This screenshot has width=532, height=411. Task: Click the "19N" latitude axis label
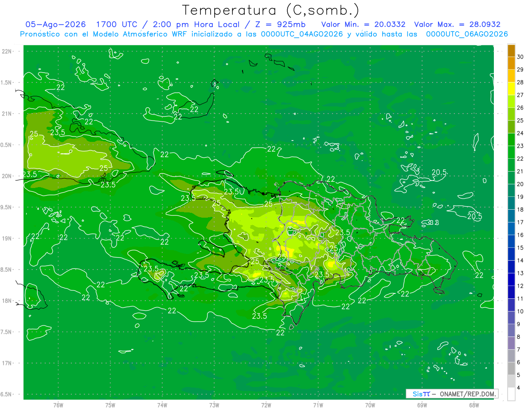(7, 239)
